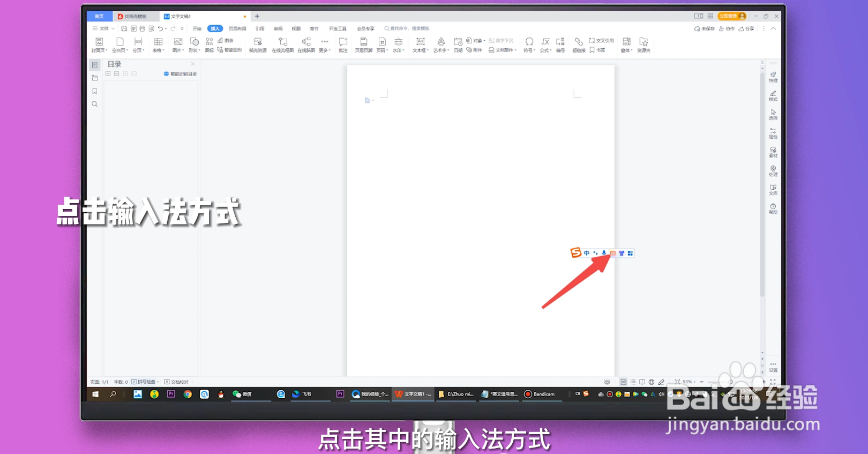The image size is (868, 454).
Task: Open the 符号 symbol menu
Action: pyautogui.click(x=529, y=45)
